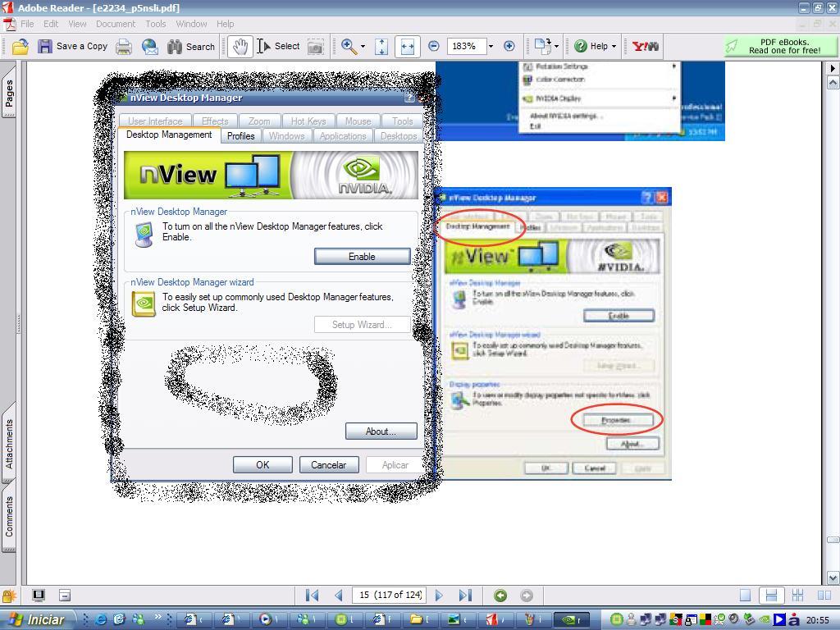Expand the quick launch chevron in taskbar
The width and height of the screenshot is (840, 630).
pyautogui.click(x=158, y=617)
